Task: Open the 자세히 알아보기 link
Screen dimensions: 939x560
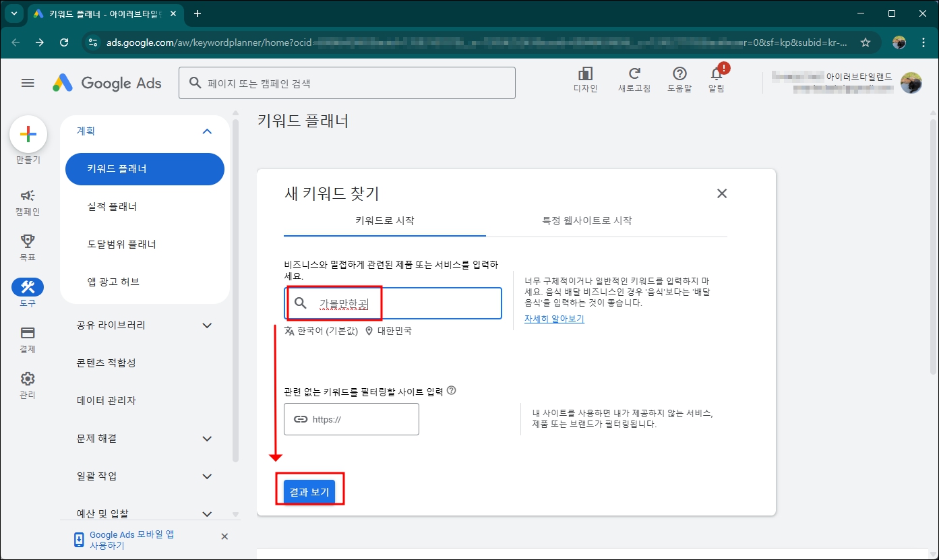Action: tap(553, 317)
